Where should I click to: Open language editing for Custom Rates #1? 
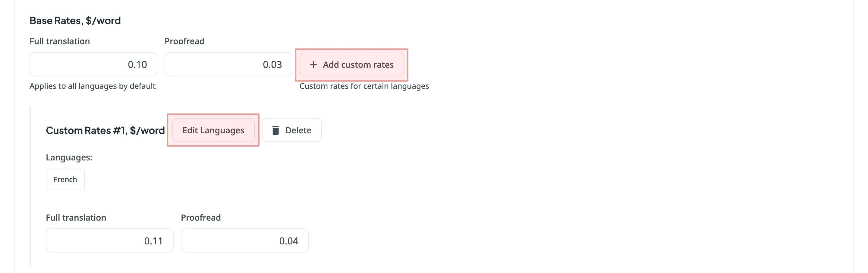(x=213, y=130)
